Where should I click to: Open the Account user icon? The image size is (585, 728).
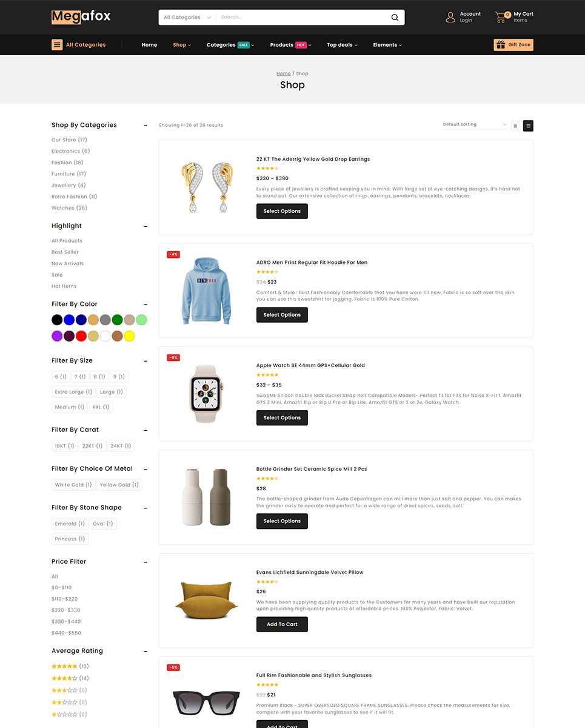[450, 17]
